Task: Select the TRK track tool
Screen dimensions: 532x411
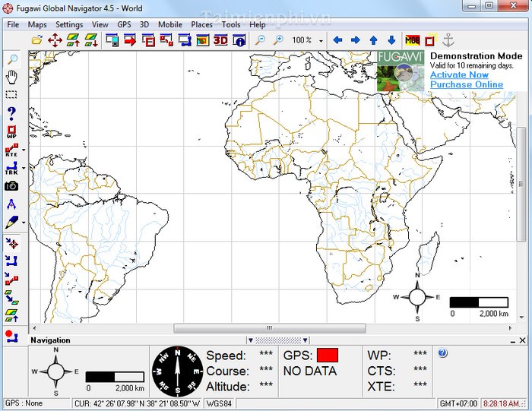Action: [x=11, y=168]
